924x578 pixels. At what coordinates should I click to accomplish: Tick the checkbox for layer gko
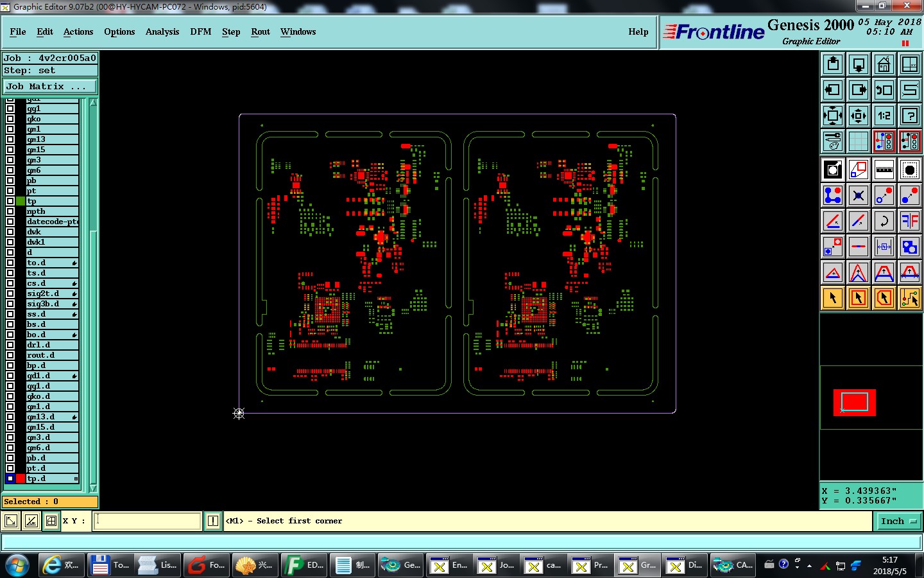pyautogui.click(x=10, y=119)
